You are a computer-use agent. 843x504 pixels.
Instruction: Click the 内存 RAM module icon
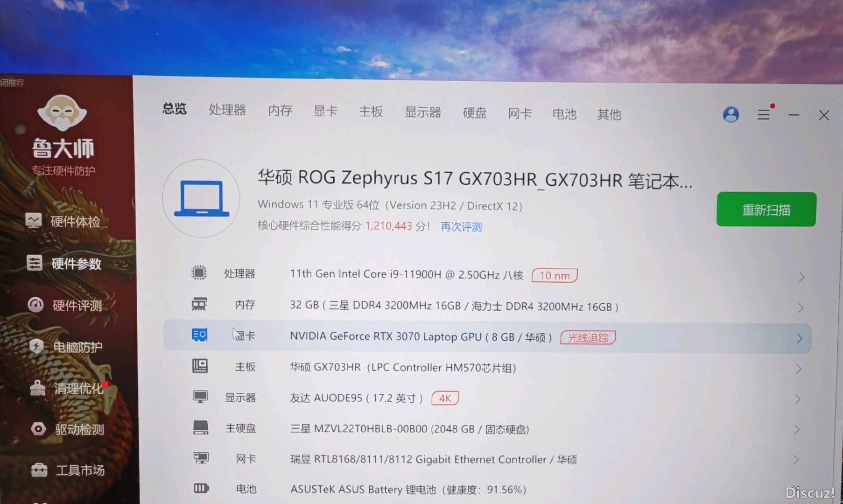click(x=199, y=304)
